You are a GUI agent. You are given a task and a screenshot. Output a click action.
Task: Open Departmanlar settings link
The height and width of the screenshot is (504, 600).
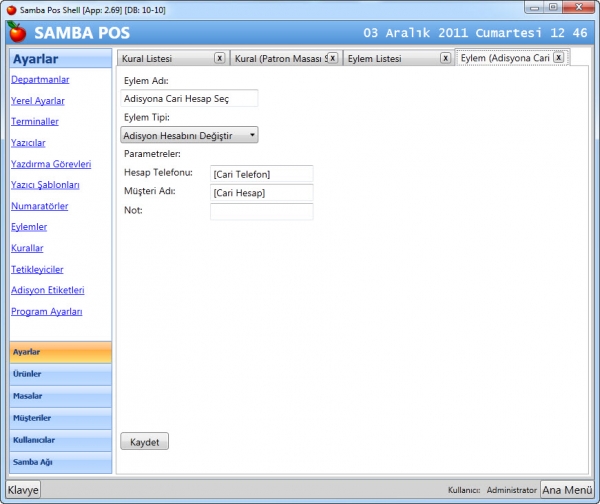(x=40, y=80)
